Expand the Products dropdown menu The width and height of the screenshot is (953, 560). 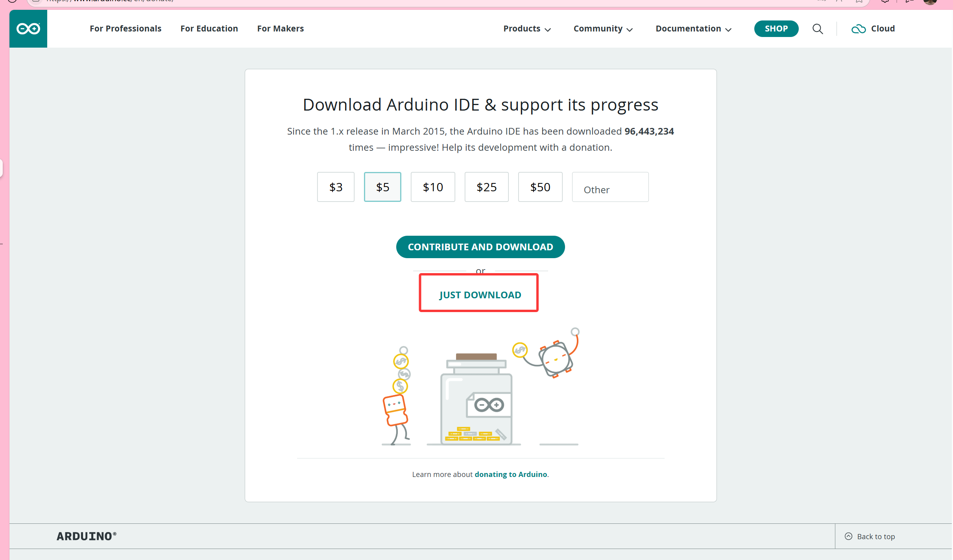coord(527,29)
